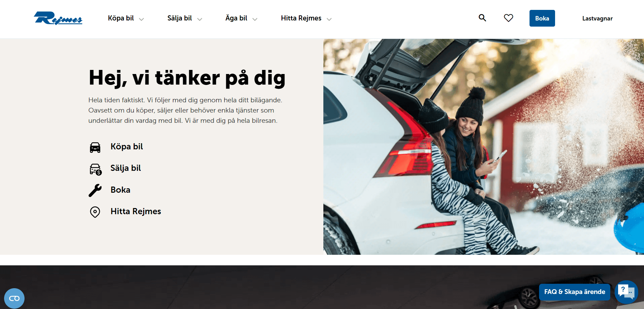The height and width of the screenshot is (309, 644).
Task: Expand the Köpa bil dropdown chevron
Action: 141,19
